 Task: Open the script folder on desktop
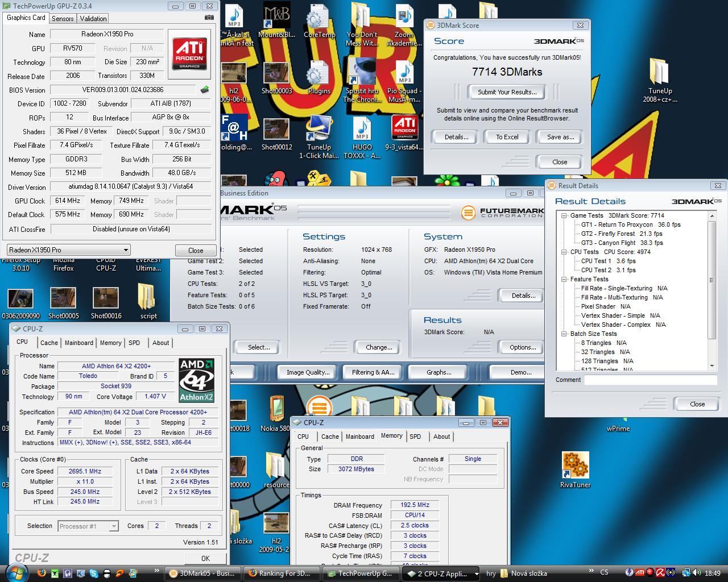[148, 301]
